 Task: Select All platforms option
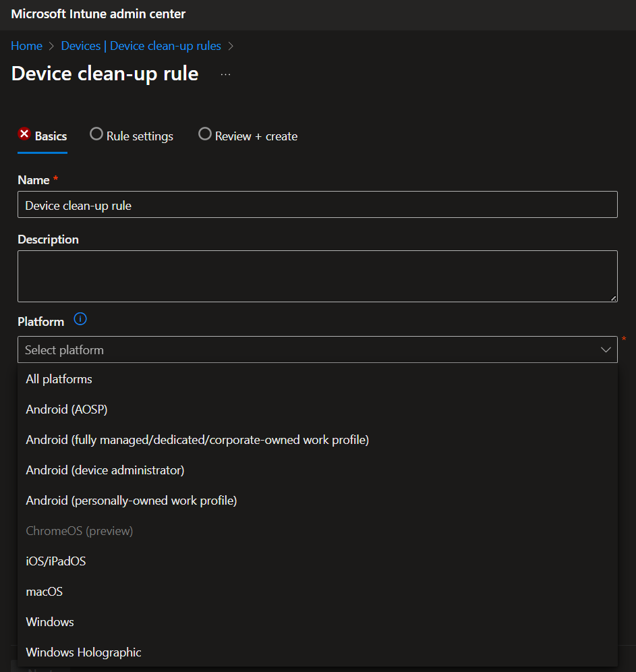tap(318, 379)
